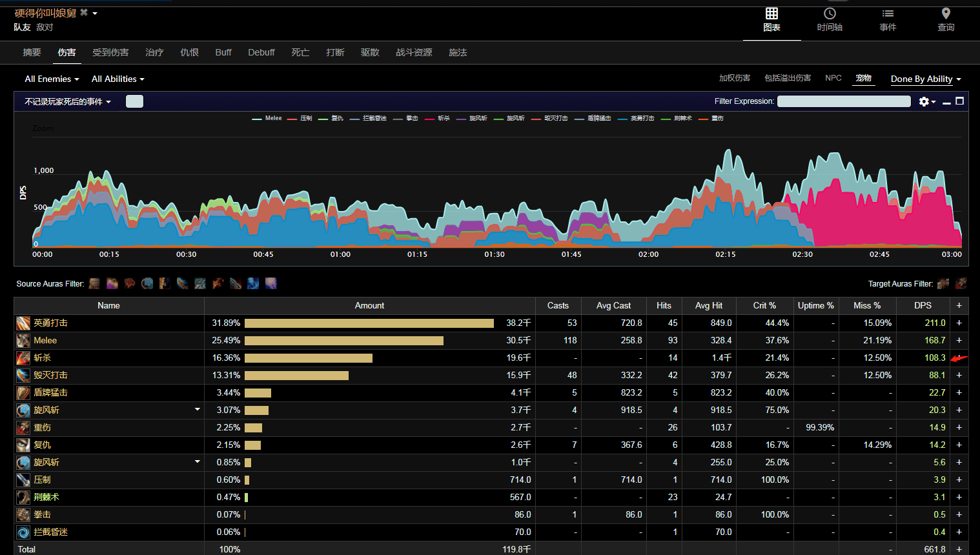Open the All Enemies dropdown
The width and height of the screenshot is (980, 555).
click(52, 79)
